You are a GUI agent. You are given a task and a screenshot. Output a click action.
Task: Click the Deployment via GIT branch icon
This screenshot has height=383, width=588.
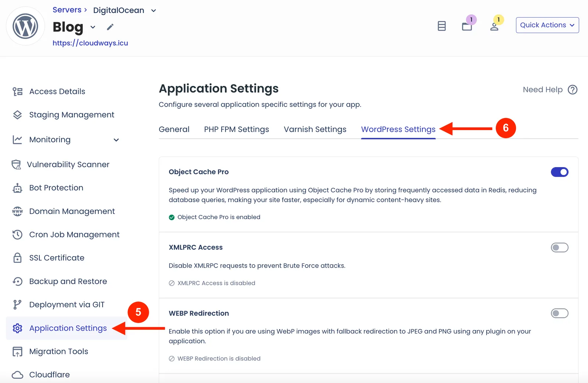pos(17,305)
